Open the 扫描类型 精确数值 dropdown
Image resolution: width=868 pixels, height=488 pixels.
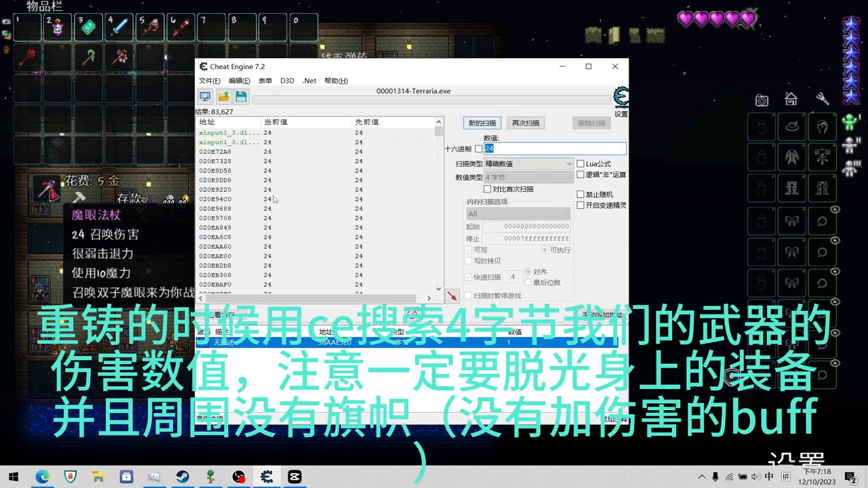coord(528,164)
